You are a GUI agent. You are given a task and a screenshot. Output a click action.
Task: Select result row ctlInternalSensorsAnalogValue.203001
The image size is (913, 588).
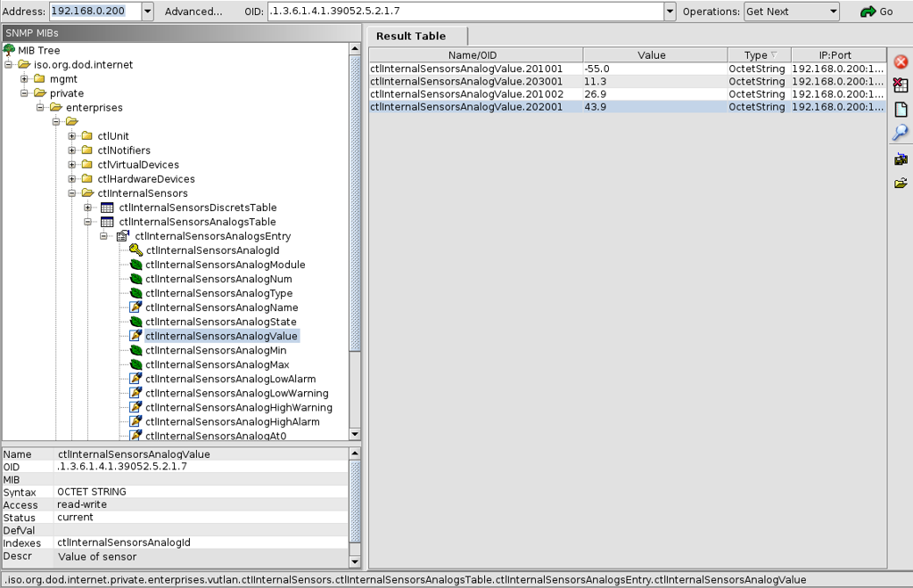point(627,81)
